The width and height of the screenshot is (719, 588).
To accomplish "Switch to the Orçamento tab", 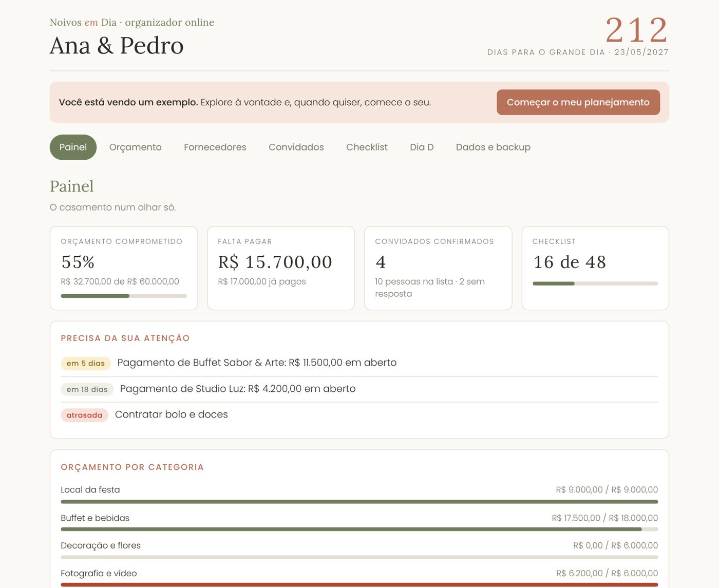I will pos(136,147).
